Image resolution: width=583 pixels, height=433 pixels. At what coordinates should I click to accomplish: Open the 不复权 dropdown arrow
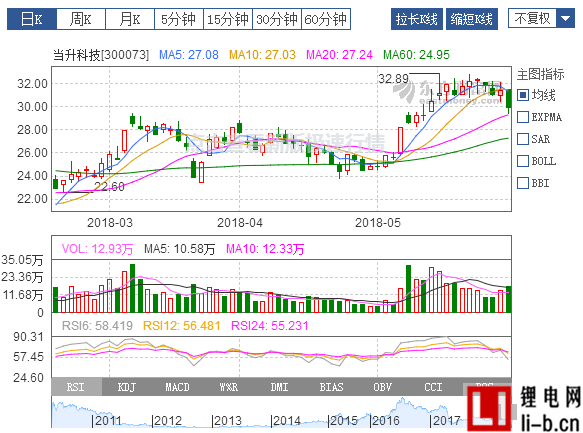click(x=566, y=18)
